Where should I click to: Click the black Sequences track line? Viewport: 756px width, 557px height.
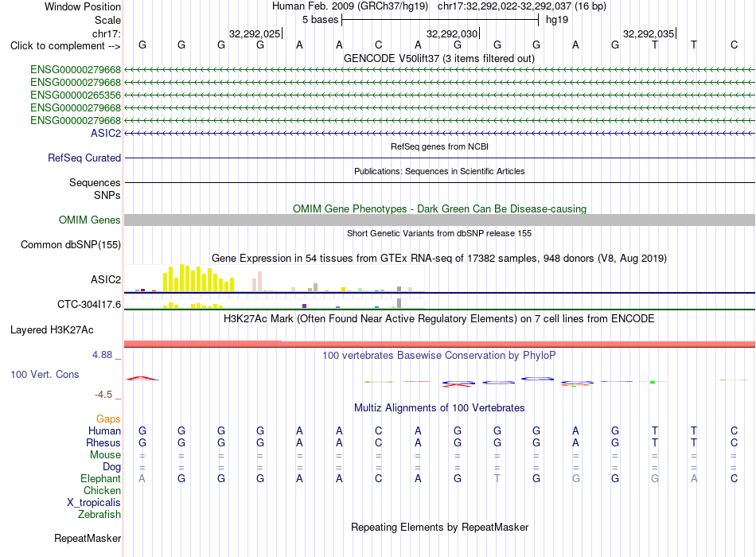[439, 182]
